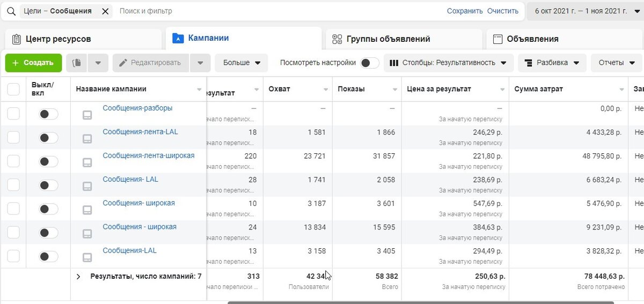
Task: Click the duplicate campaign icon button
Action: pyautogui.click(x=77, y=63)
